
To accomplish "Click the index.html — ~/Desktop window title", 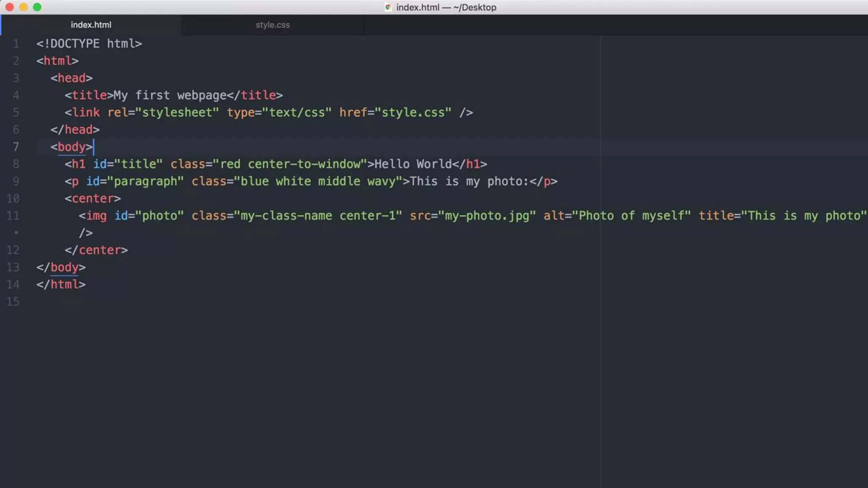I will pos(446,7).
